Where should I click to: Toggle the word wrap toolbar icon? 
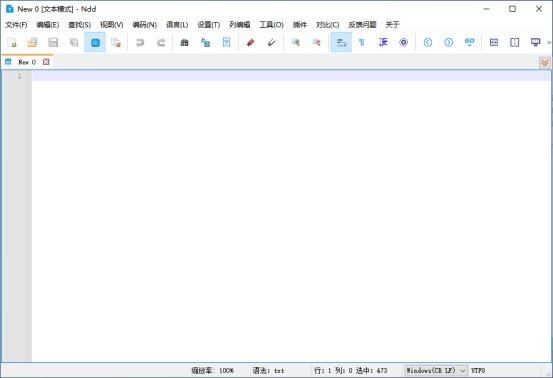341,43
